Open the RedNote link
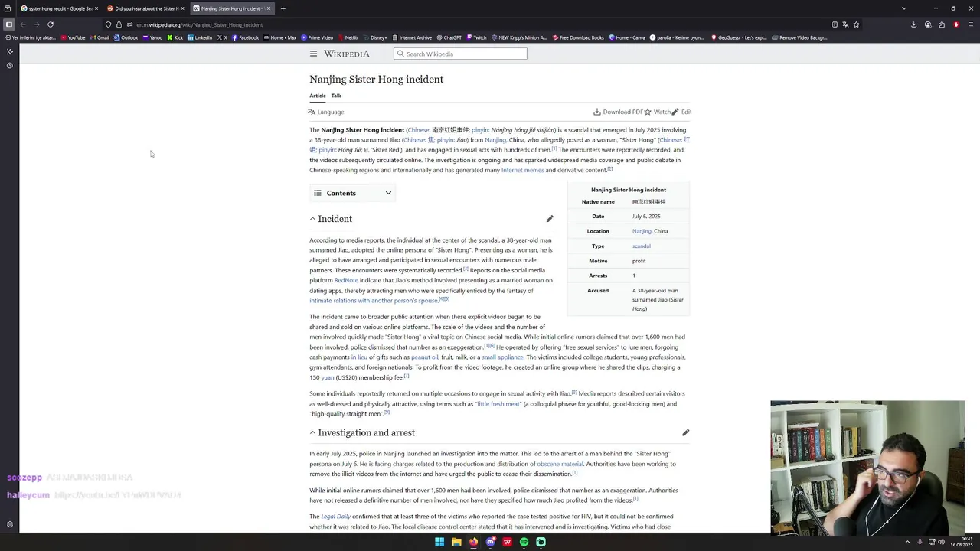Viewport: 980px width, 551px height. 346,280
